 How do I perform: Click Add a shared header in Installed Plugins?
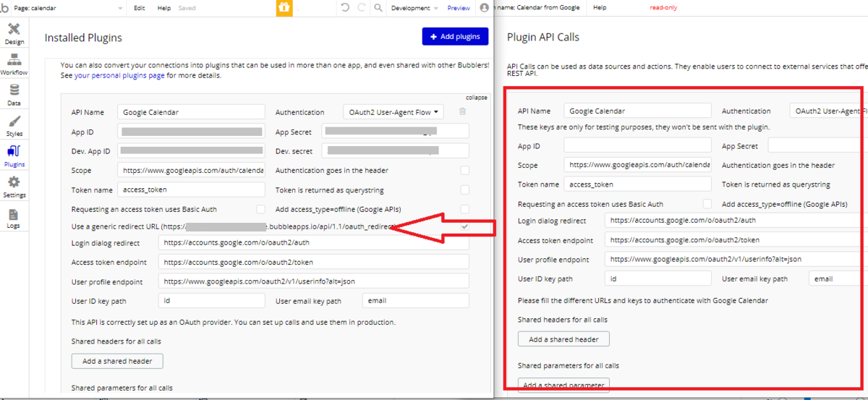click(117, 361)
